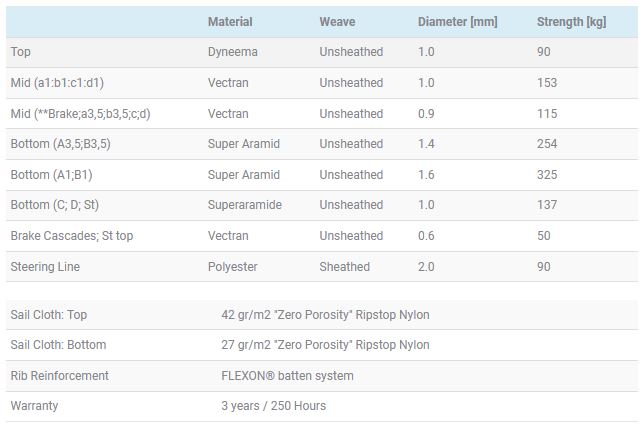
Task: Select the Top row label
Action: (21, 52)
